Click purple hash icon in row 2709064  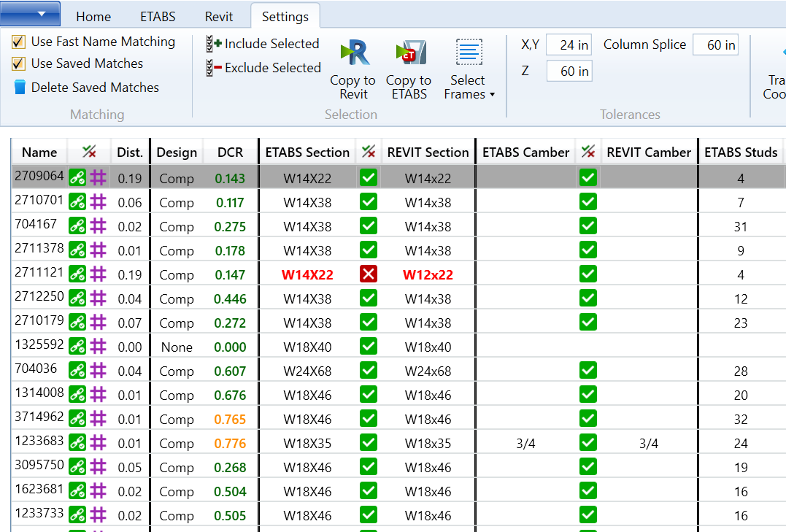99,177
